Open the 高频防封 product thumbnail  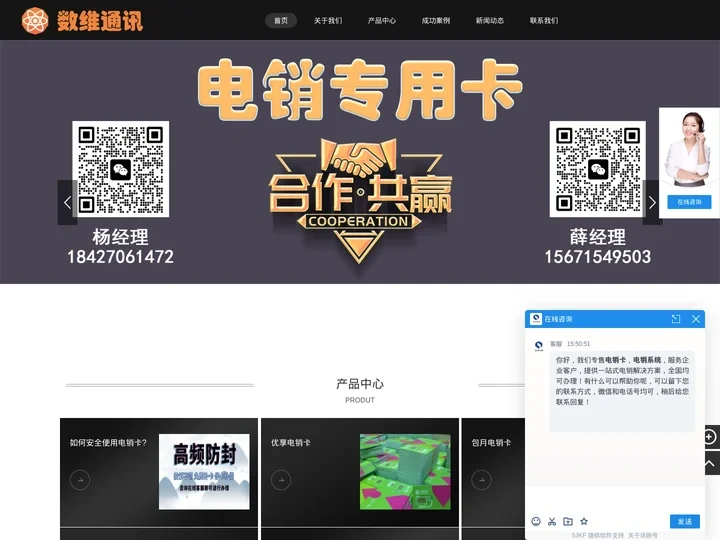pyautogui.click(x=204, y=472)
